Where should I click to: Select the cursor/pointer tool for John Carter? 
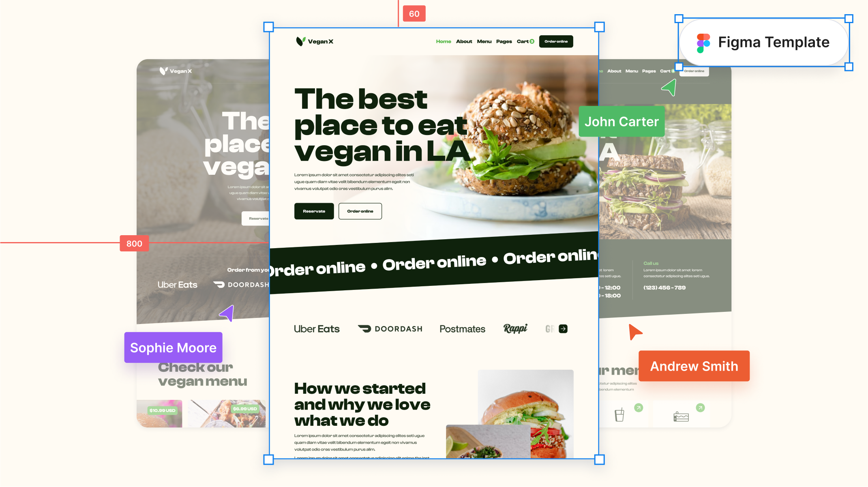point(669,88)
